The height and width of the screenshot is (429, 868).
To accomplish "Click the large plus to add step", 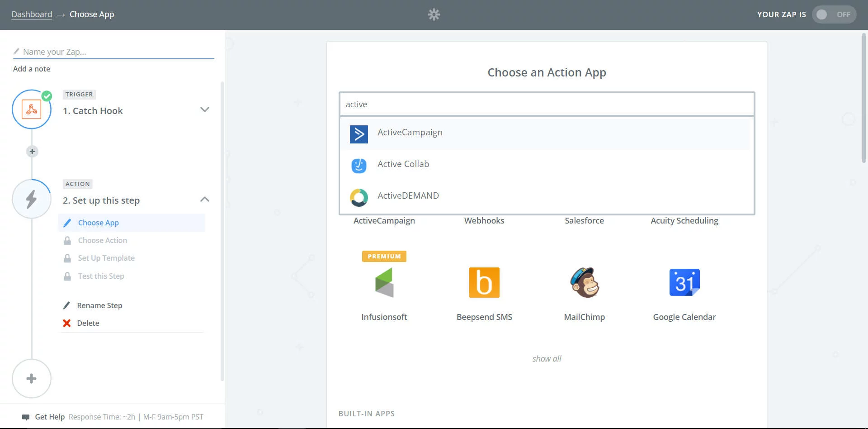I will click(32, 379).
